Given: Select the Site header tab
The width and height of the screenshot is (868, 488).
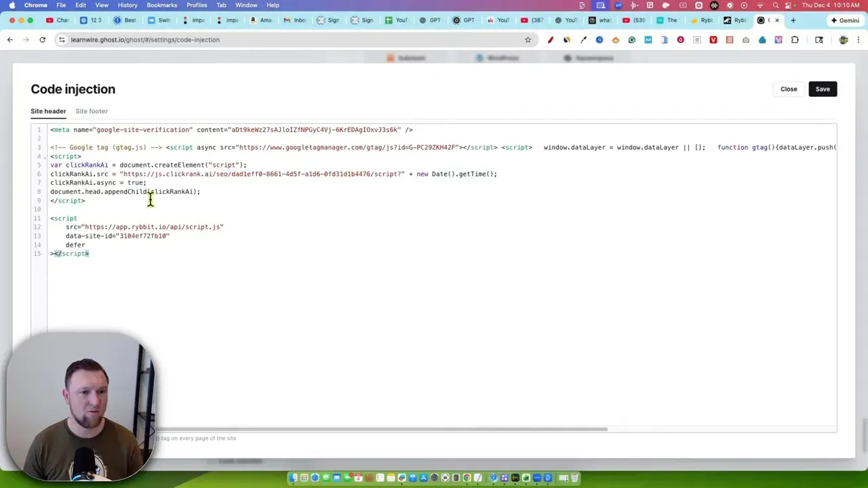Looking at the screenshot, I should 48,111.
